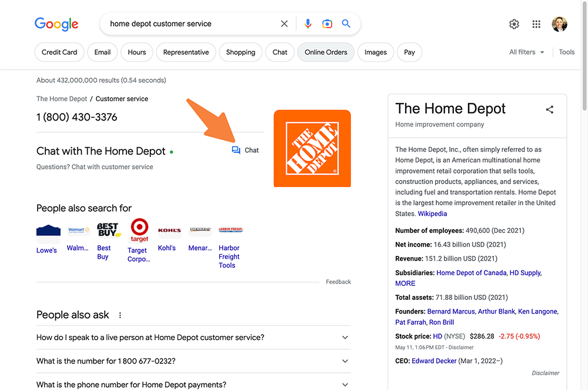This screenshot has width=588, height=390.
Task: Open the settings gear icon
Action: (x=514, y=24)
